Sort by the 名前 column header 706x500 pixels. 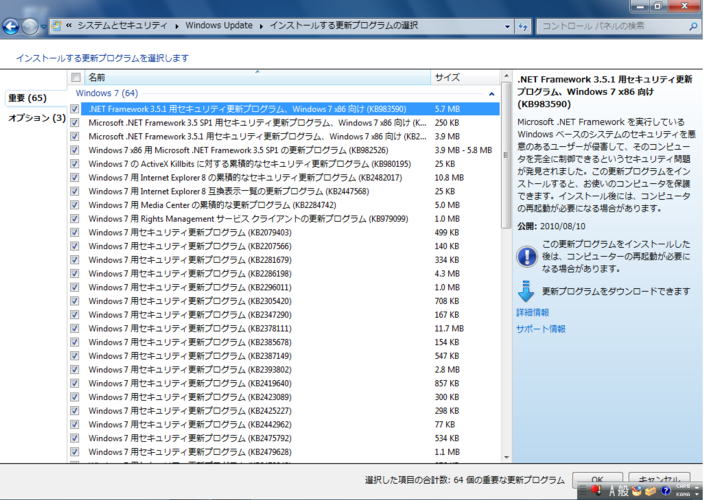tap(257, 77)
